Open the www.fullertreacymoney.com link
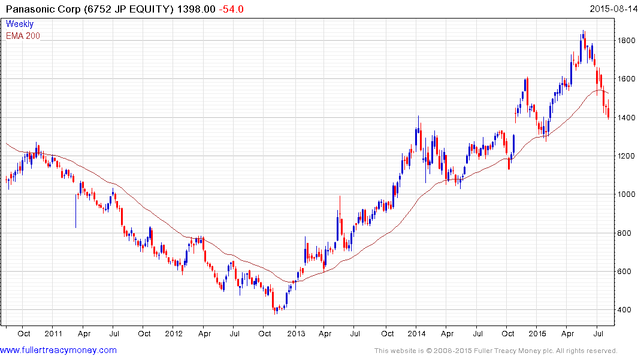Image resolution: width=644 pixels, height=359 pixels. (59, 350)
